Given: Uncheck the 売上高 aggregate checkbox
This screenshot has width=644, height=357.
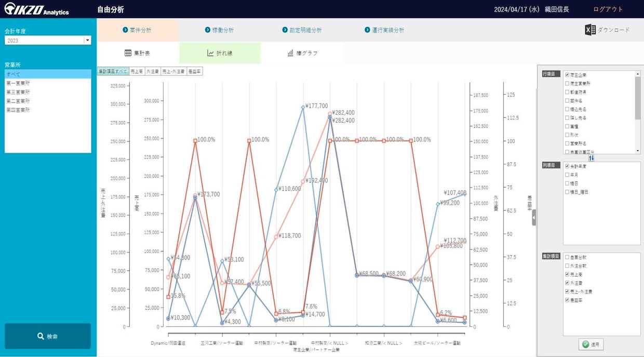Looking at the screenshot, I should pyautogui.click(x=567, y=274).
